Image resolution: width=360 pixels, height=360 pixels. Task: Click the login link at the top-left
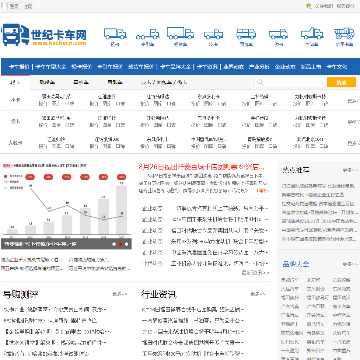point(14,6)
